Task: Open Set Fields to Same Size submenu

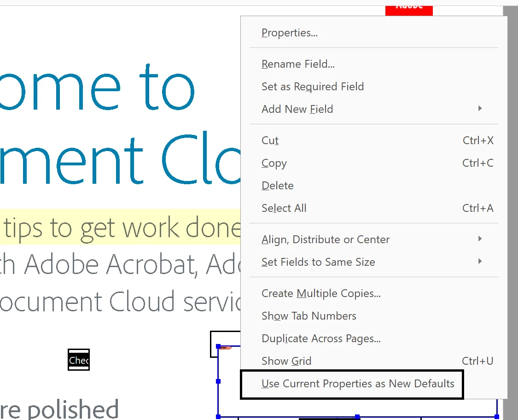Action: pos(373,262)
